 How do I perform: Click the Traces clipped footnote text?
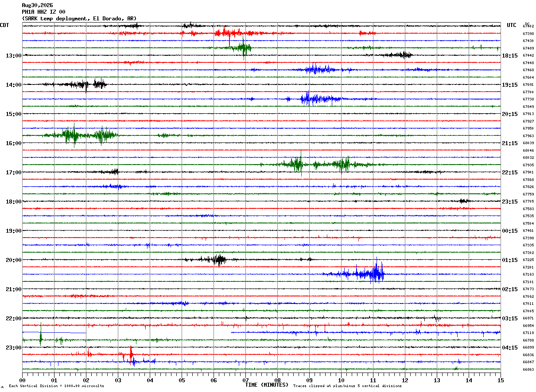coord(347,386)
